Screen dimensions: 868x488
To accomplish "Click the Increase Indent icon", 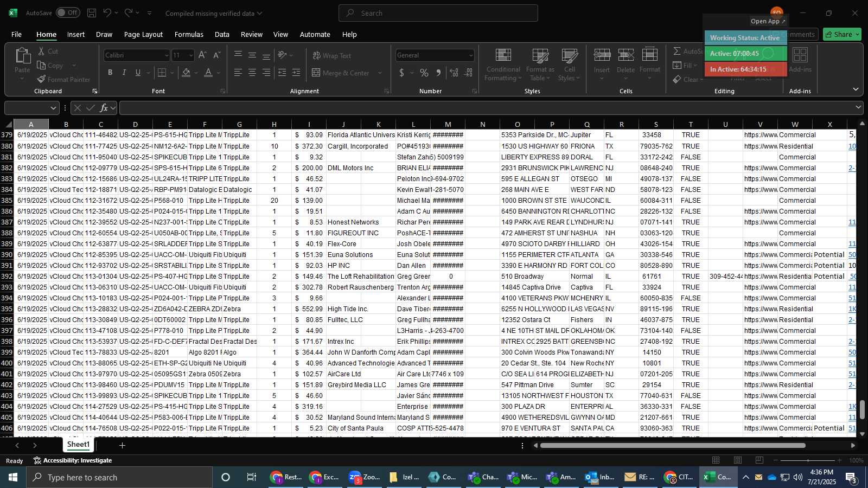I will point(296,73).
